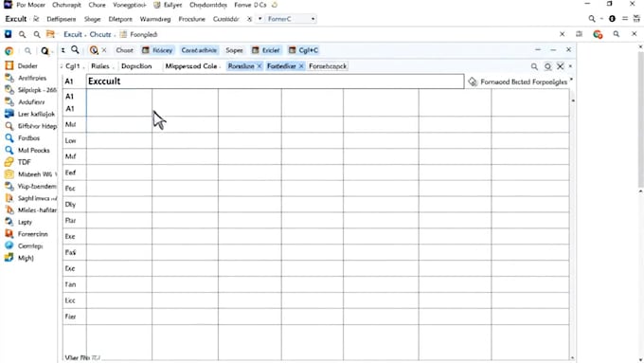This screenshot has height=363, width=644.
Task: Click the A1 cell reference box
Action: (x=74, y=82)
